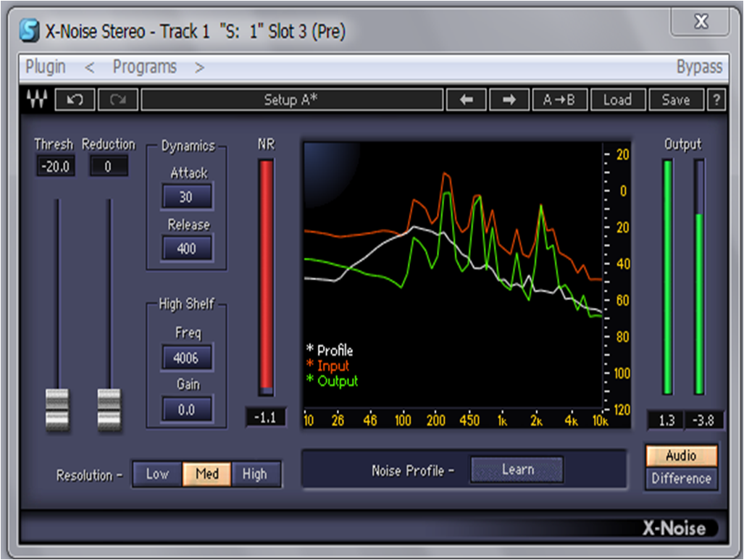This screenshot has width=744, height=560.
Task: Close the X-Noise plugin window
Action: pyautogui.click(x=701, y=21)
